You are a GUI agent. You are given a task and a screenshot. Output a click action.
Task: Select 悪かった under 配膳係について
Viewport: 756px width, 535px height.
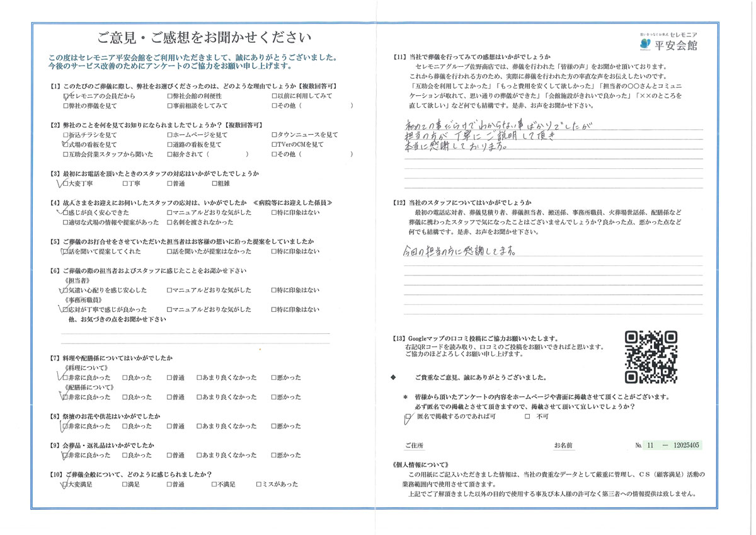[274, 398]
